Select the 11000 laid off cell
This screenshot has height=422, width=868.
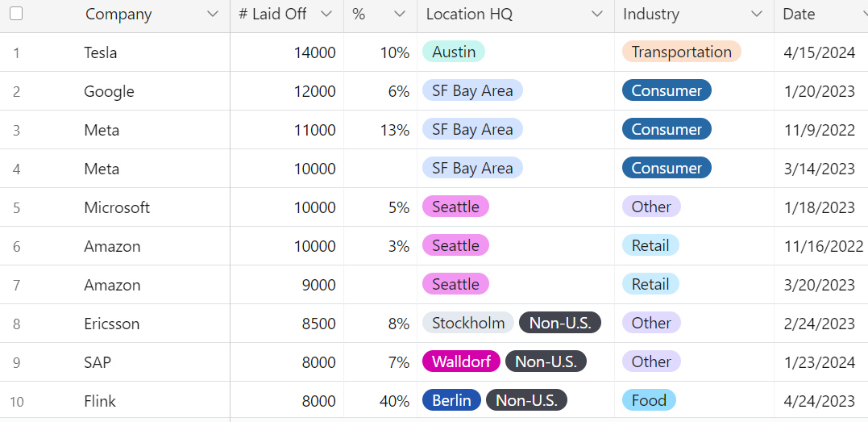(314, 131)
